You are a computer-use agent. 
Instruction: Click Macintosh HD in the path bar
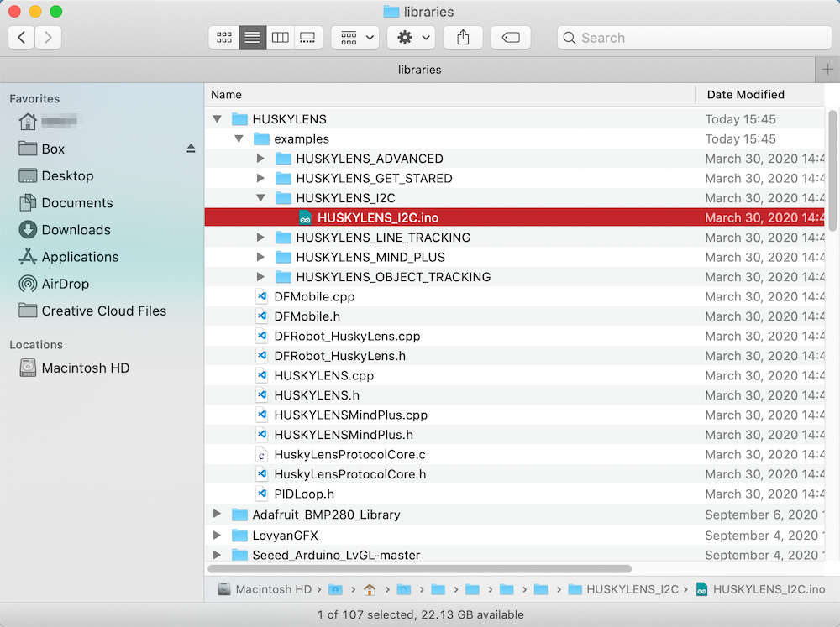pyautogui.click(x=265, y=589)
